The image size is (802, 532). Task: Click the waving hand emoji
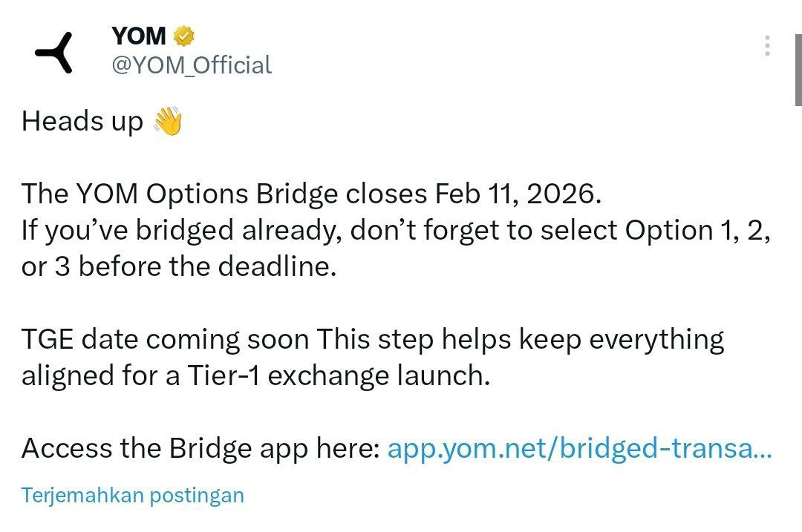[x=167, y=121]
